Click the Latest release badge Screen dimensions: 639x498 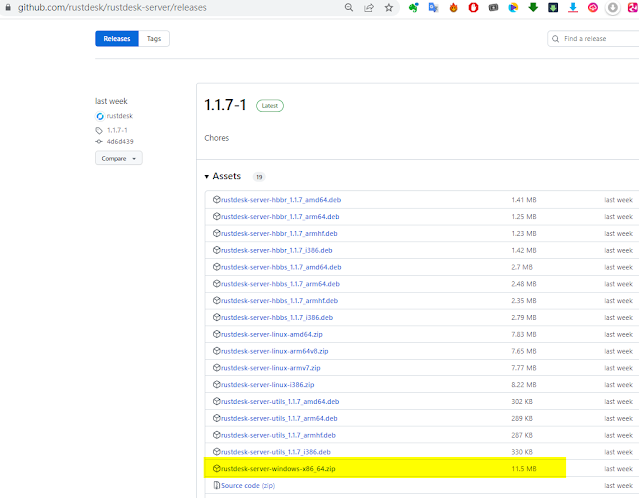point(270,106)
